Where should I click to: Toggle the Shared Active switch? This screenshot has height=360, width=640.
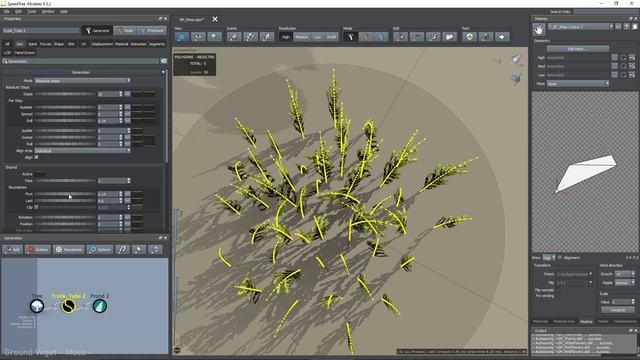point(40,174)
